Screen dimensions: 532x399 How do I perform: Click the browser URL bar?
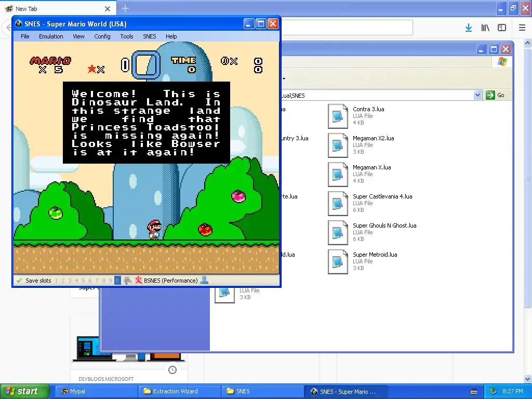(347, 27)
